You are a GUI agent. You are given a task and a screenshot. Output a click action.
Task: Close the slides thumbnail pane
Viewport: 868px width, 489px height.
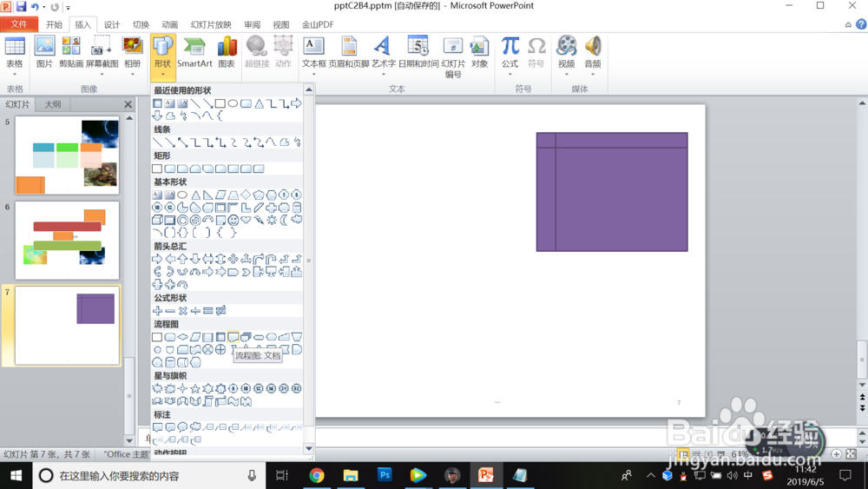pos(128,104)
